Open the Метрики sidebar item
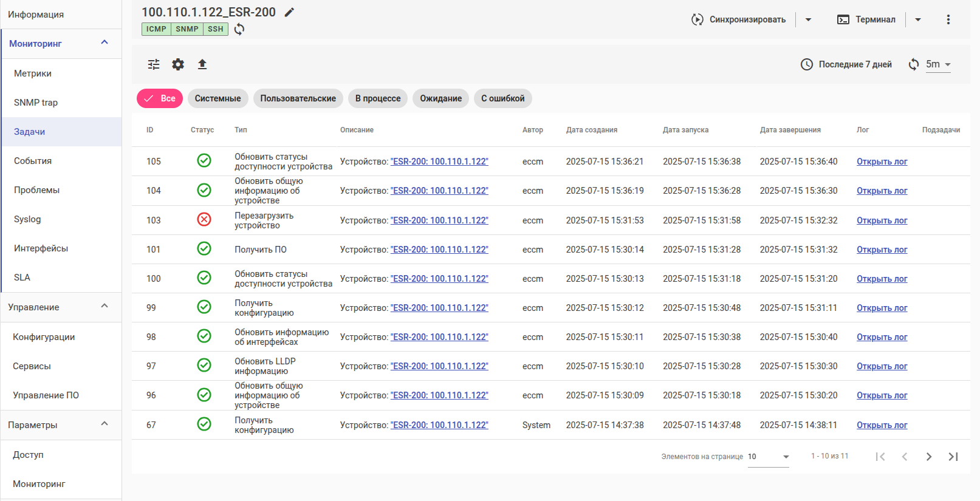The height and width of the screenshot is (501, 980). click(33, 73)
